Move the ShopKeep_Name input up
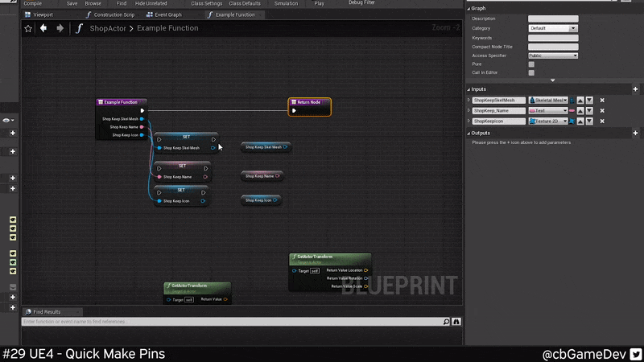 (x=580, y=111)
